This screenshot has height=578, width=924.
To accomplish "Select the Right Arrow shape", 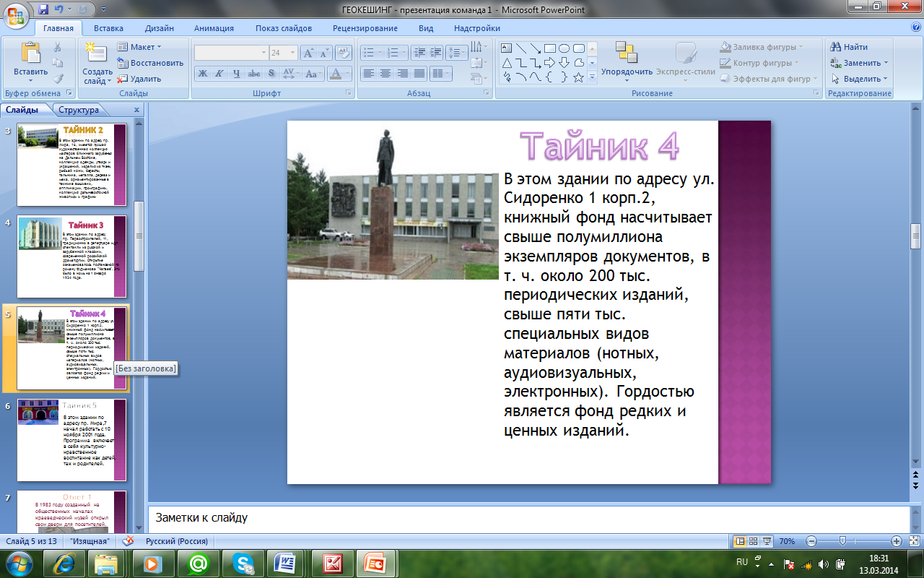I will pos(550,63).
